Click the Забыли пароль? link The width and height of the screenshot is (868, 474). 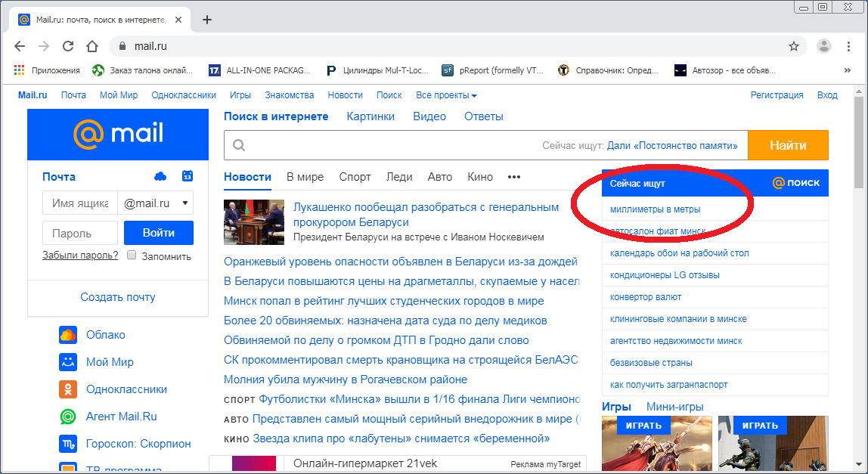(80, 256)
